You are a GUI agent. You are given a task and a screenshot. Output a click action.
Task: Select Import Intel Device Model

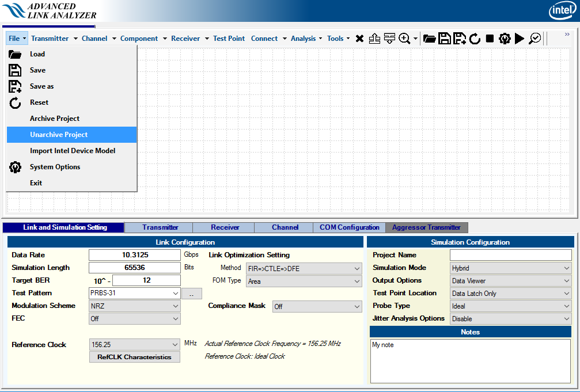click(x=73, y=151)
